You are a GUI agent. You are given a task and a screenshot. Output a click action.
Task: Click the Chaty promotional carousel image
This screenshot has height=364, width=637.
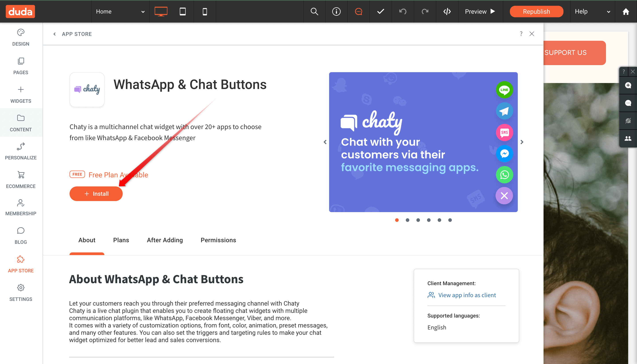point(423,142)
